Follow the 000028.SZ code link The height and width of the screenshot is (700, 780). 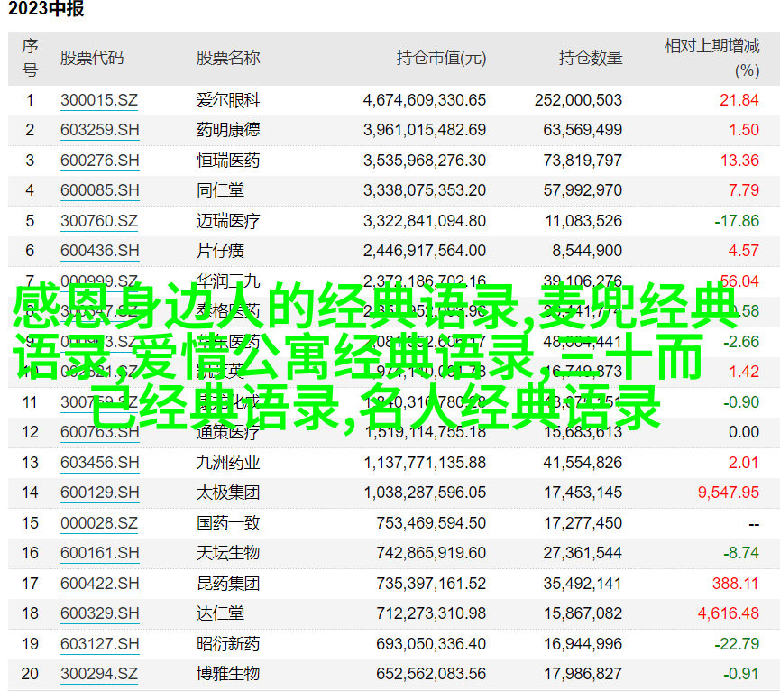click(99, 523)
